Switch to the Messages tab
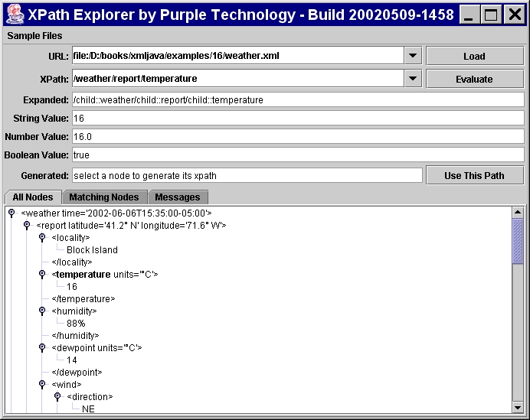Image resolution: width=530 pixels, height=420 pixels. tap(178, 197)
